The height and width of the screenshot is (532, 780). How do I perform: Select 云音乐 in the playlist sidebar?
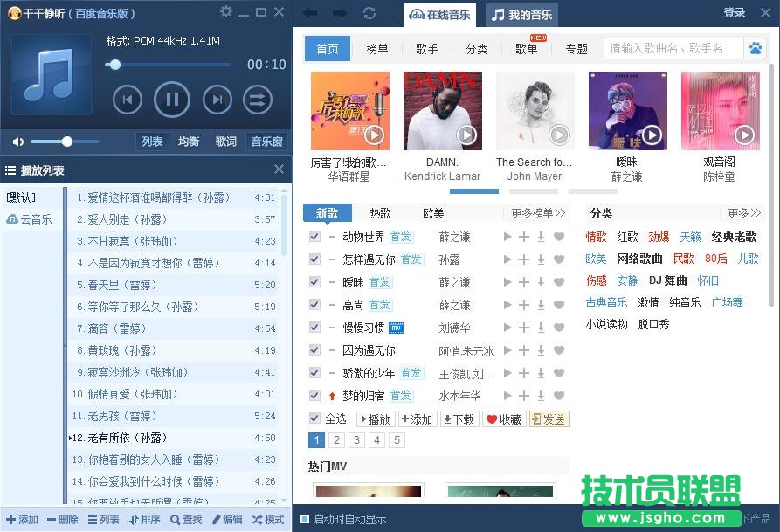[29, 219]
